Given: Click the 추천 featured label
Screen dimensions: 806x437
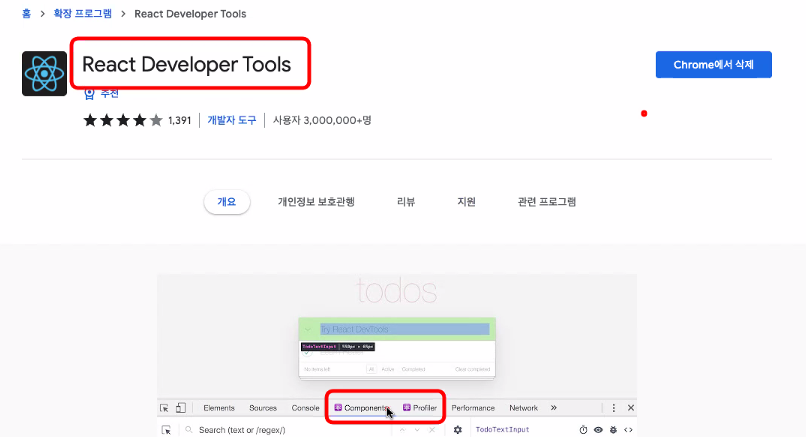Looking at the screenshot, I should [109, 94].
